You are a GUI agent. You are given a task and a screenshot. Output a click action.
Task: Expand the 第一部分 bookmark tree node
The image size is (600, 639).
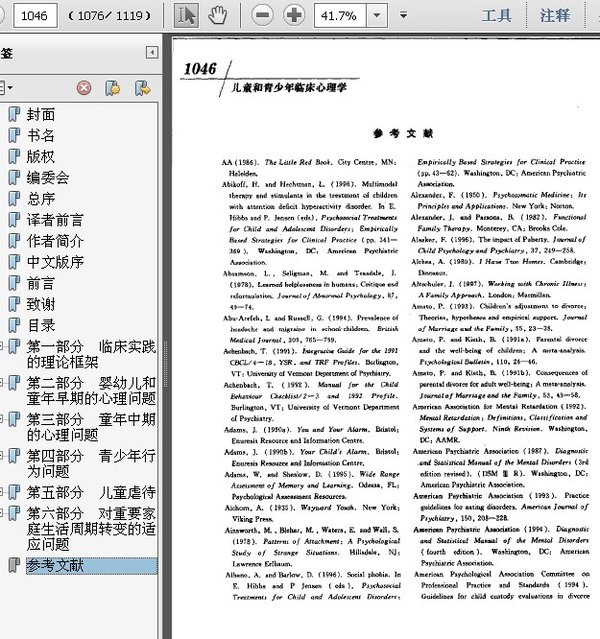(2, 346)
